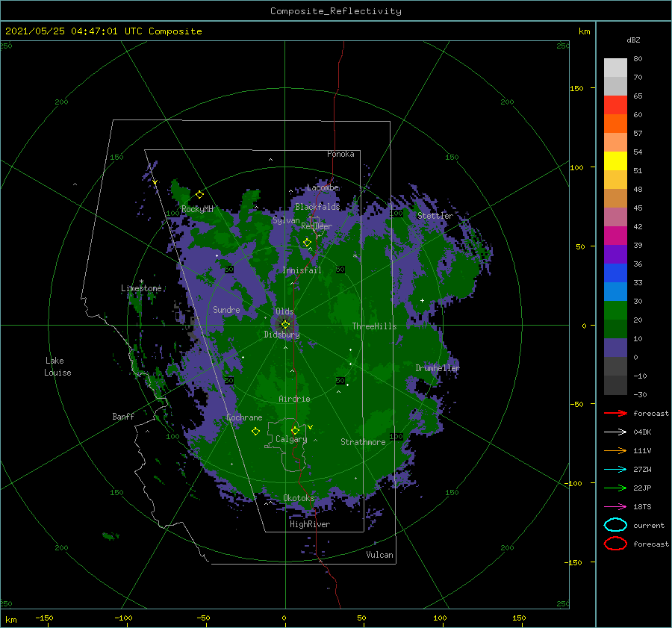Select yellow diamond marker inside Calgary outline
The height and width of the screenshot is (628, 672).
click(295, 430)
